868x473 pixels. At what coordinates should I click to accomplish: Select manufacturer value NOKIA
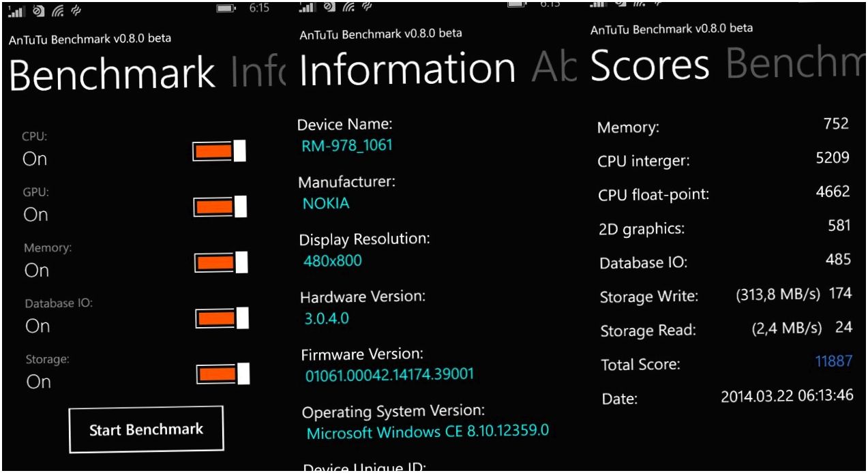tap(326, 203)
